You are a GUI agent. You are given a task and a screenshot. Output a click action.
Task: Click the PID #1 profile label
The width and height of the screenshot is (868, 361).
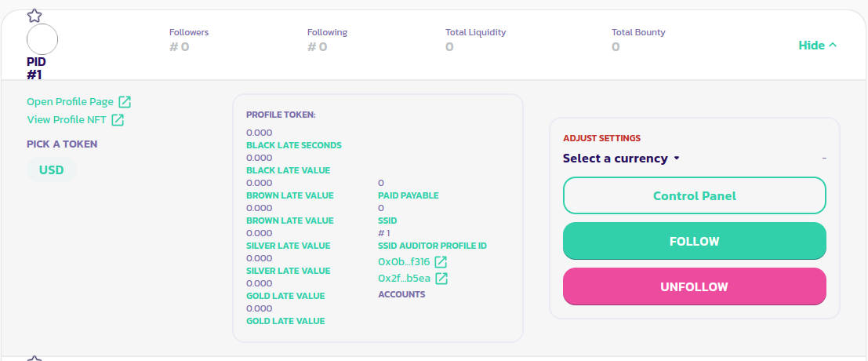coord(36,68)
